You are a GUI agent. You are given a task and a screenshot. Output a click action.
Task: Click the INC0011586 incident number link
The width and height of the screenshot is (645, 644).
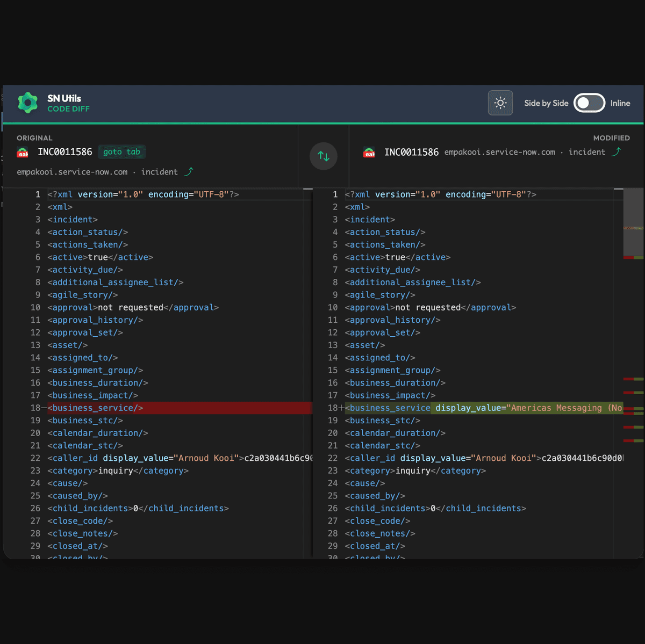pyautogui.click(x=64, y=152)
